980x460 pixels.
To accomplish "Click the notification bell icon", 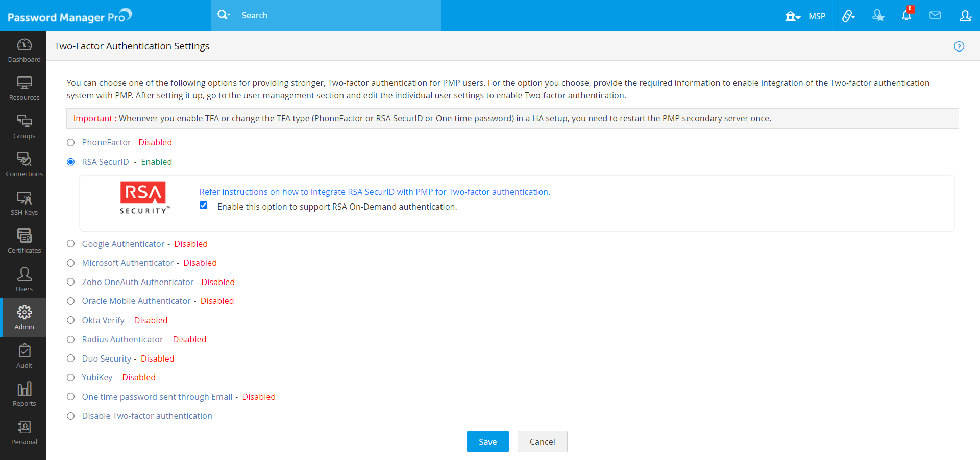I will coord(906,15).
